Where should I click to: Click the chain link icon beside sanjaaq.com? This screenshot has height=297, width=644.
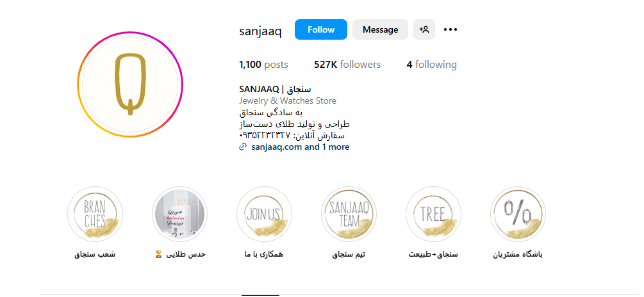[x=243, y=147]
